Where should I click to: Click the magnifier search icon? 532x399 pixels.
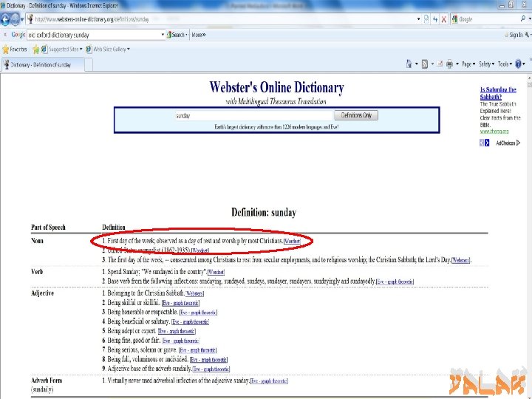tap(523, 19)
